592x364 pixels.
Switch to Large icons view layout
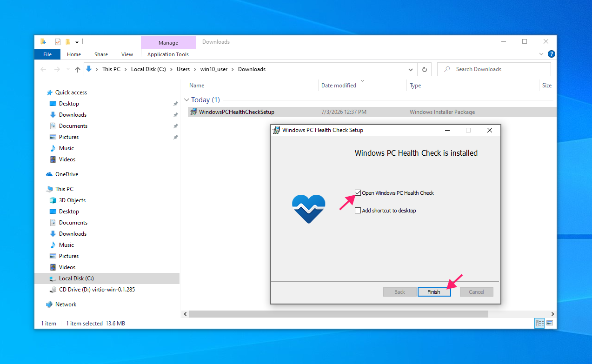(x=550, y=323)
